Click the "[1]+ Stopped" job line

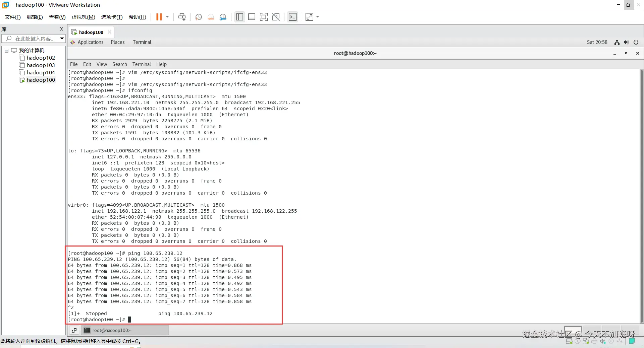140,314
